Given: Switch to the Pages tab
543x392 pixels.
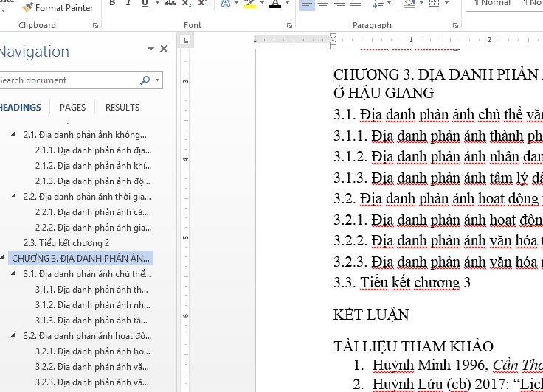Looking at the screenshot, I should coord(73,108).
